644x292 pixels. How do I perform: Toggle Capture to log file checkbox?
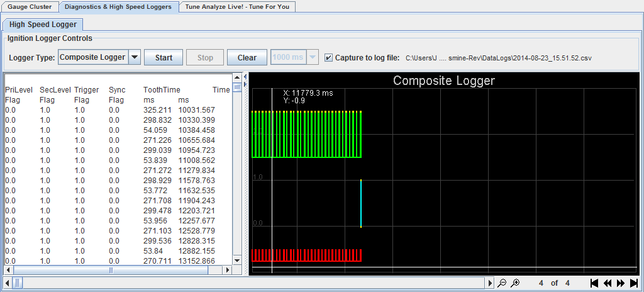328,58
